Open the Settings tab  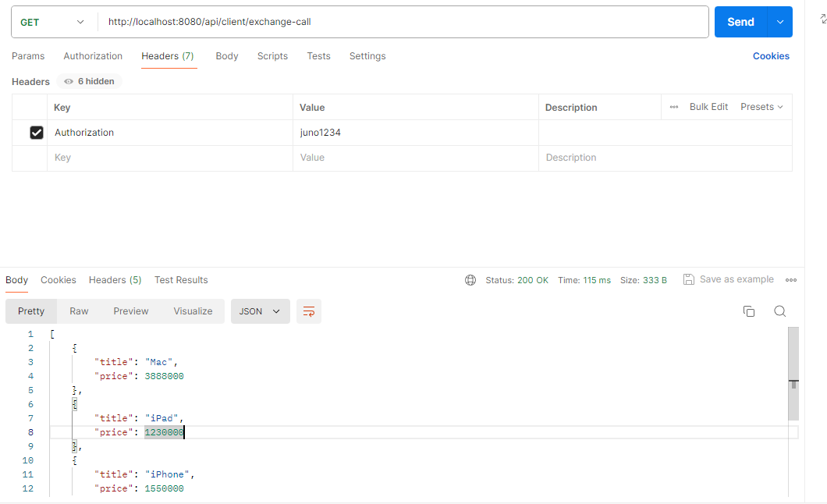click(x=367, y=56)
